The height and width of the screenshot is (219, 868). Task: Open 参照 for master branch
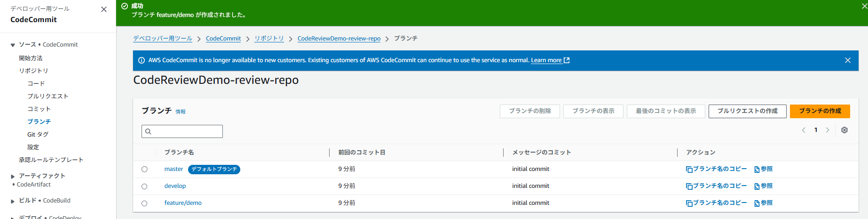[764, 169]
